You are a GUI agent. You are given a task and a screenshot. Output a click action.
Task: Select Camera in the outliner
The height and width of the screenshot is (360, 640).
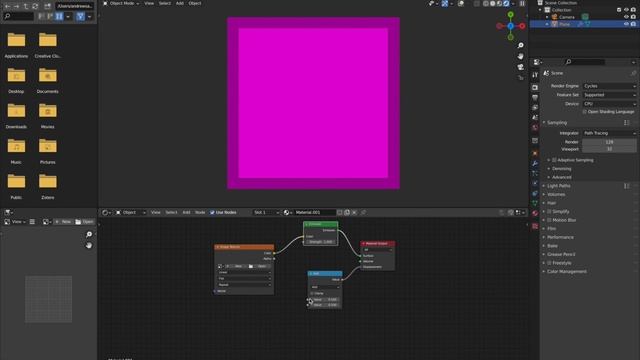(567, 17)
